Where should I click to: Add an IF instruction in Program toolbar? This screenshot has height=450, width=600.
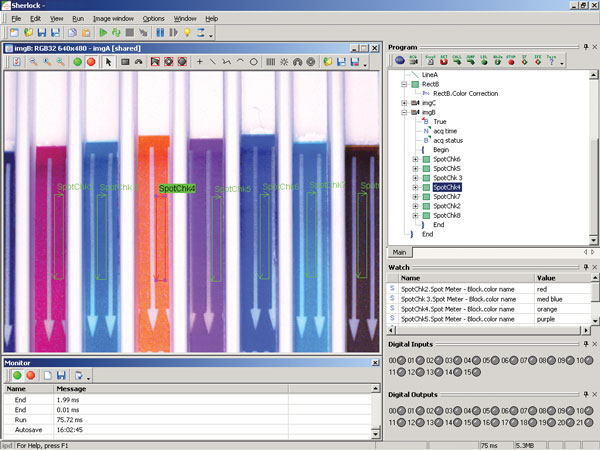point(524,60)
